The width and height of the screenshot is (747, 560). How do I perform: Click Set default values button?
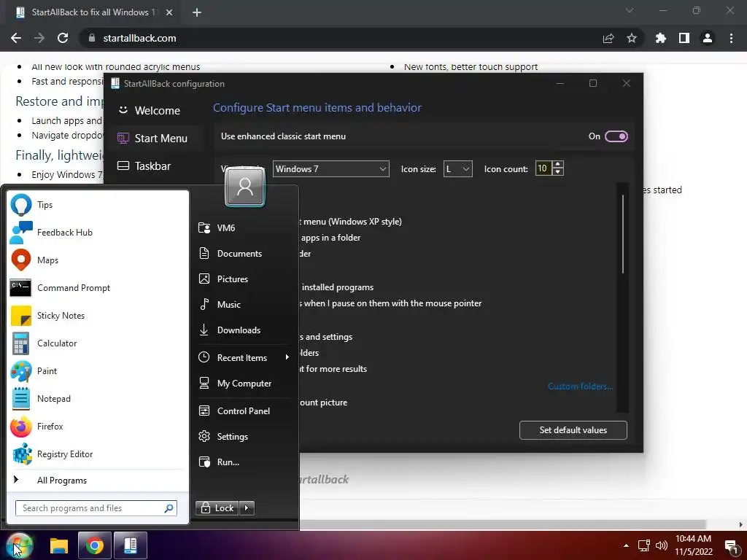tap(573, 430)
